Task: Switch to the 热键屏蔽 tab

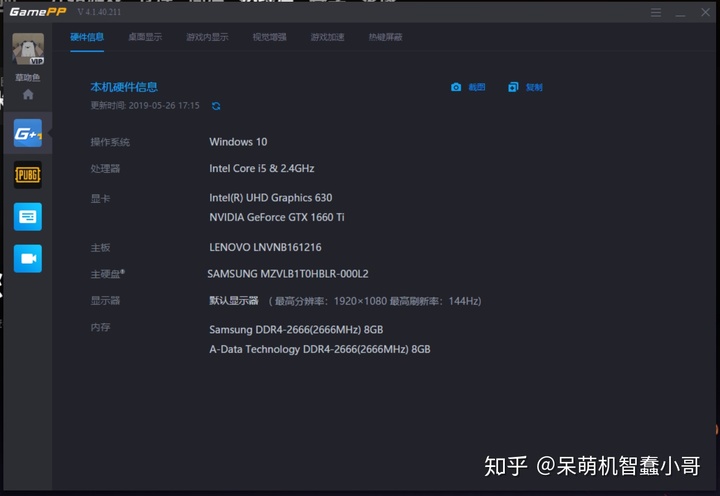Action: click(x=385, y=37)
